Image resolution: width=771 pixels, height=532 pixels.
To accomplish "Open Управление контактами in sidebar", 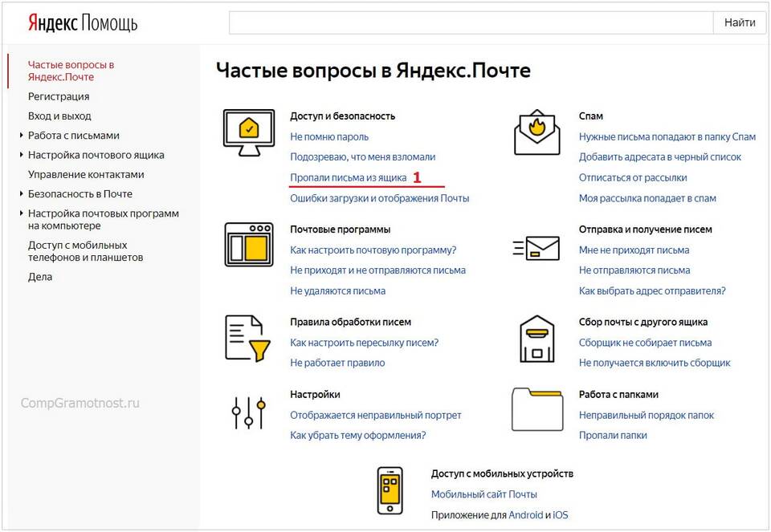I will 86,174.
